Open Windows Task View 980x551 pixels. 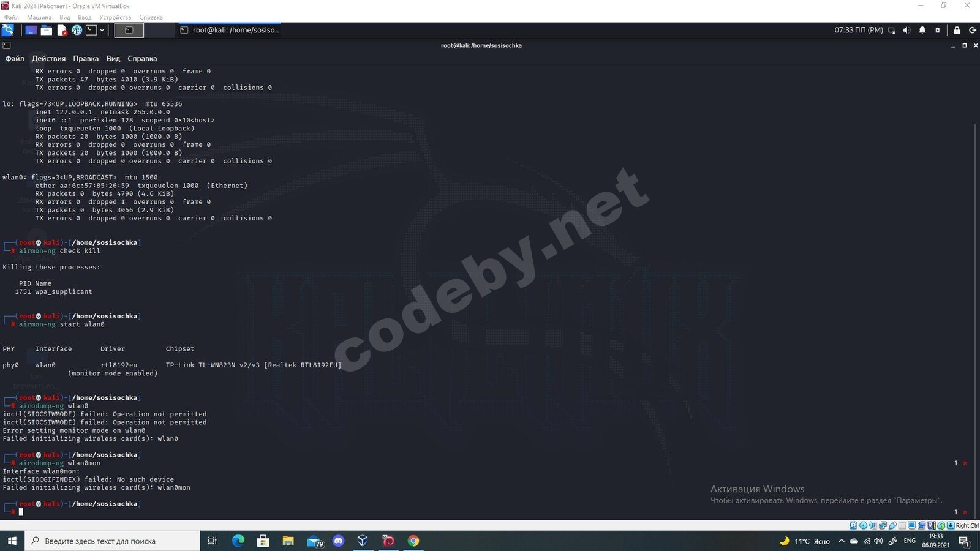pos(213,541)
